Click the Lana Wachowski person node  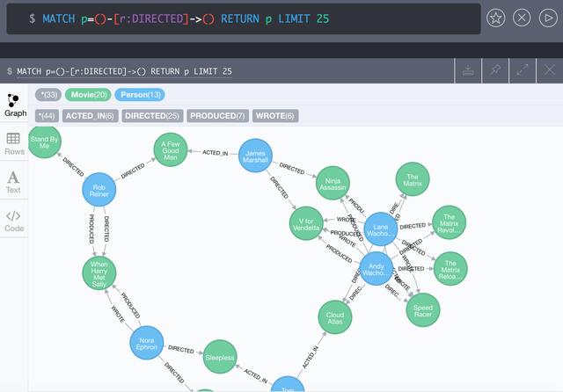pos(381,229)
